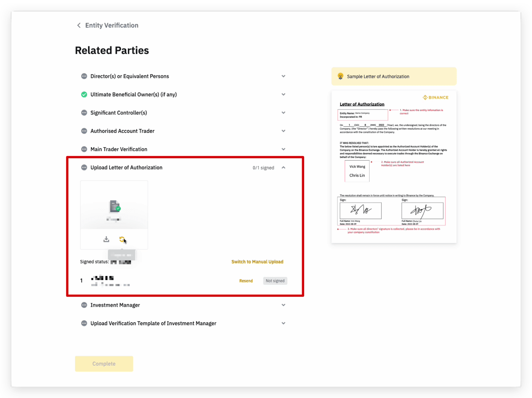The image size is (532, 398).
Task: Click Switch to Manual Upload link
Action: (257, 262)
